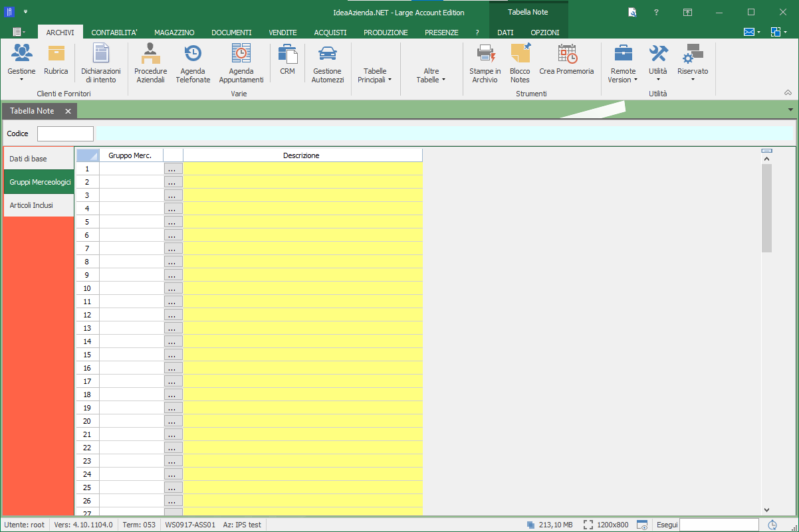799x532 pixels.
Task: Open the DATI contextual tab
Action: tap(505, 32)
